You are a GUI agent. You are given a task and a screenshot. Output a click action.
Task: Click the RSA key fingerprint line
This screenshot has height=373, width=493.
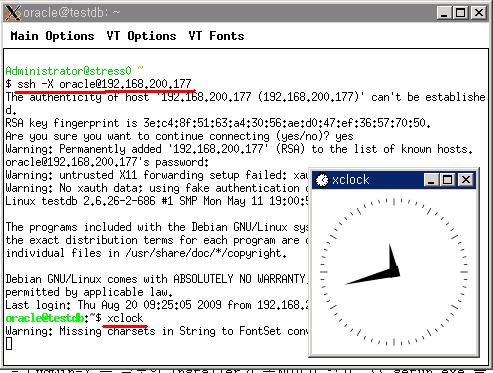coord(218,123)
